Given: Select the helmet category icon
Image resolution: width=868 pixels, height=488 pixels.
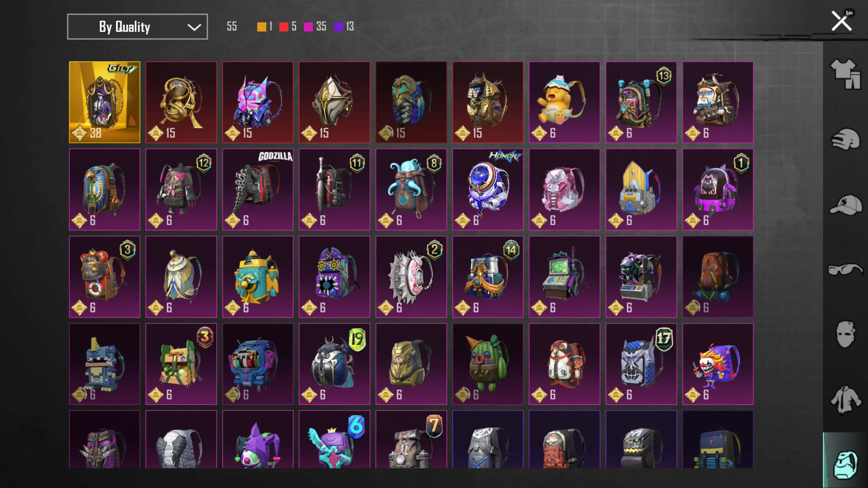Looking at the screenshot, I should point(845,139).
